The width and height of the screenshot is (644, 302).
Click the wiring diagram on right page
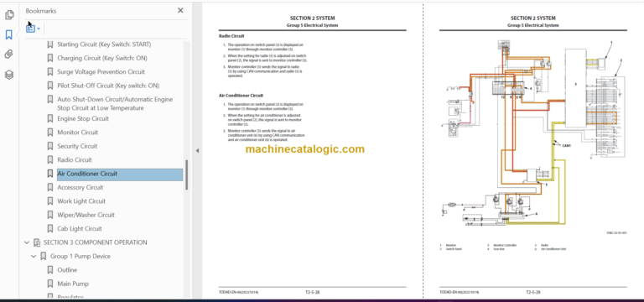[x=532, y=133]
